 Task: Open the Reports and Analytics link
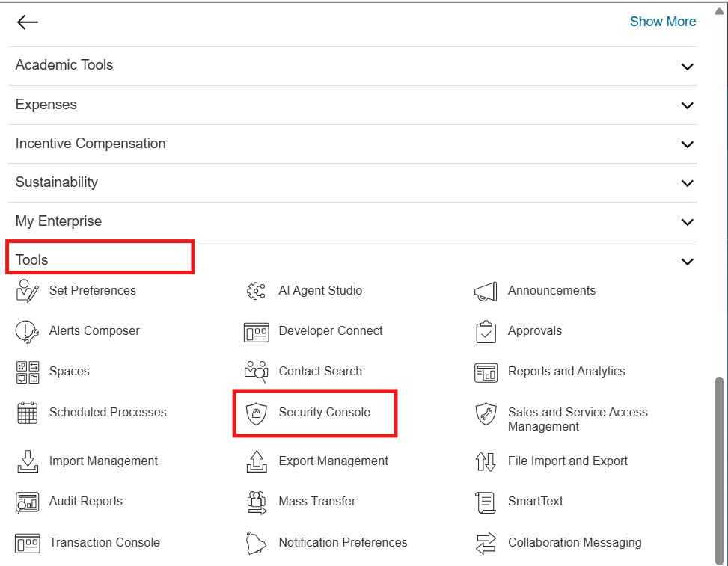[x=566, y=372]
